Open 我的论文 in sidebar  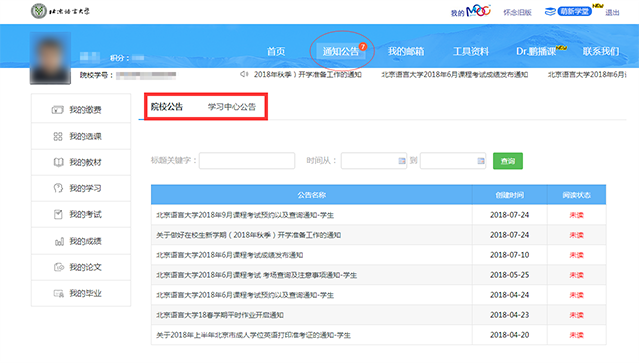[x=81, y=267]
